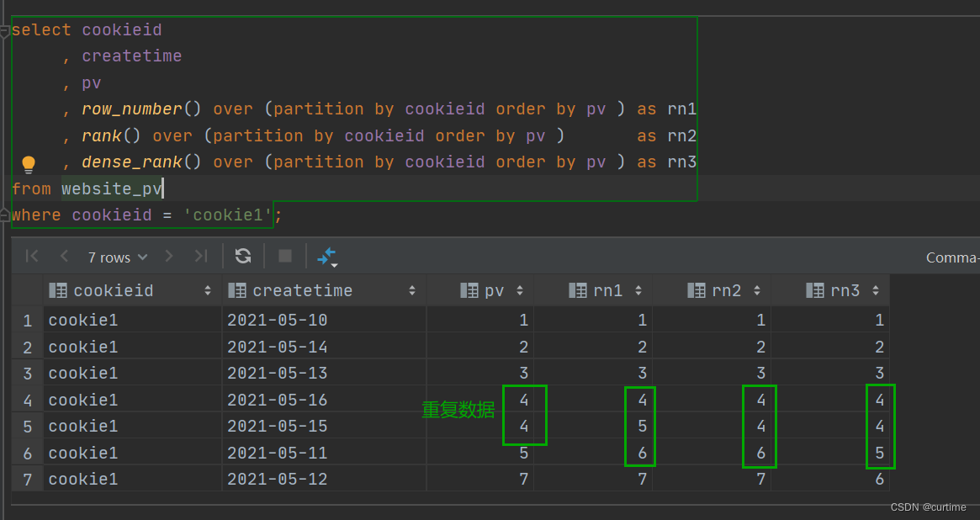This screenshot has height=520, width=980.
Task: Click pv column header table icon
Action: (x=469, y=290)
